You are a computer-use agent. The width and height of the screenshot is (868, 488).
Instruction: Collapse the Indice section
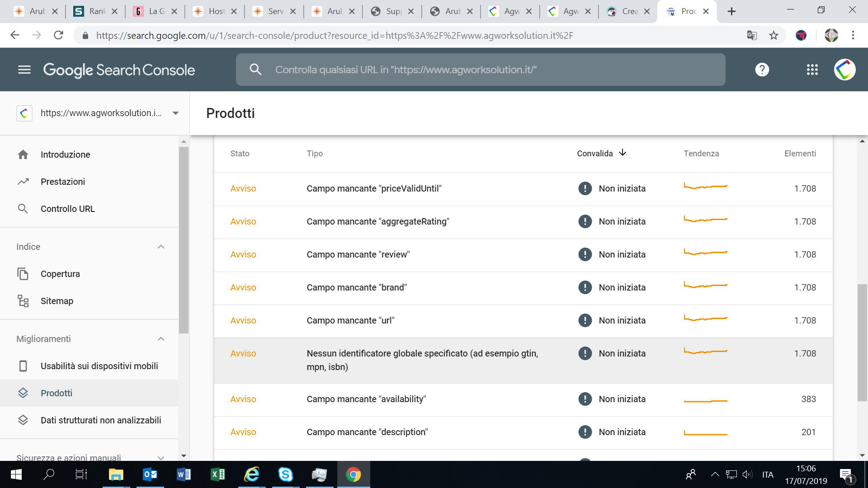coord(161,247)
